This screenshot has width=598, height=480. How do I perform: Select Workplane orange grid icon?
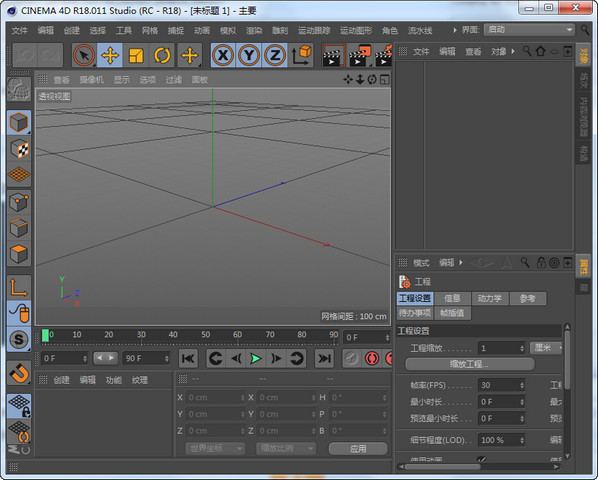pos(19,174)
